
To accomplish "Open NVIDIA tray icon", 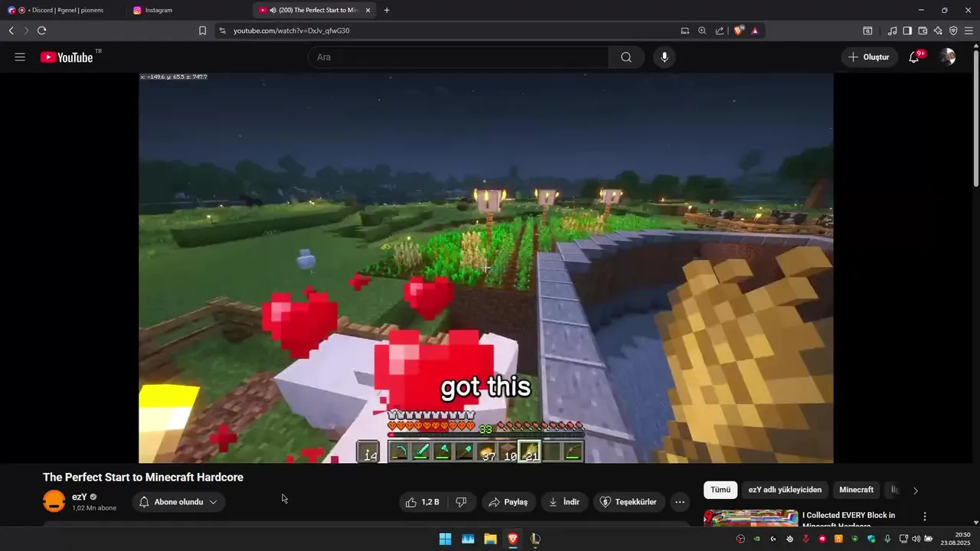I will coord(756,539).
